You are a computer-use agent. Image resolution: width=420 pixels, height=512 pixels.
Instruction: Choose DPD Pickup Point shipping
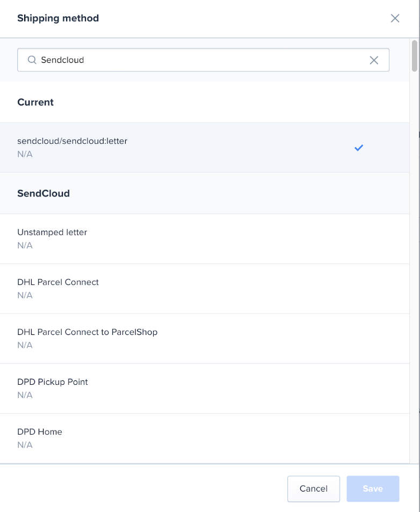(x=205, y=389)
